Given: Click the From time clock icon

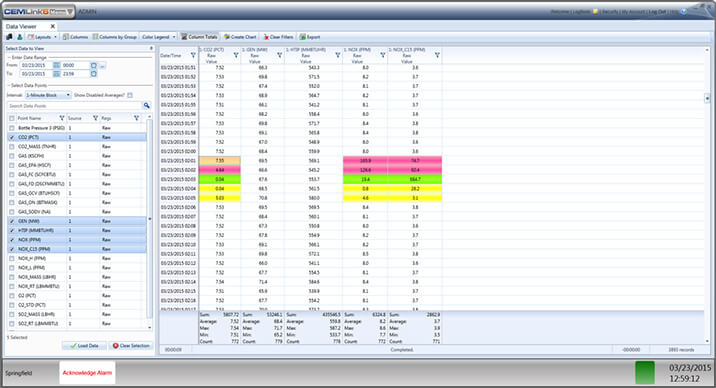Looking at the screenshot, I should coord(94,65).
